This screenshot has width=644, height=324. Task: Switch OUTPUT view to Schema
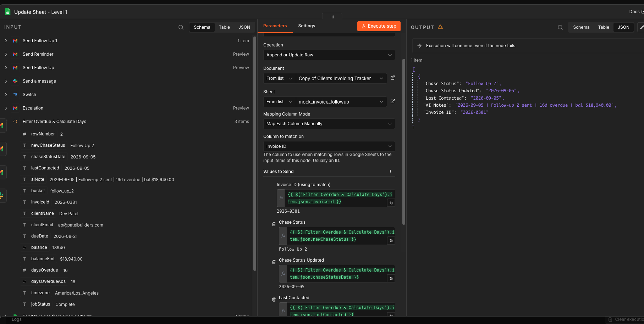(581, 27)
